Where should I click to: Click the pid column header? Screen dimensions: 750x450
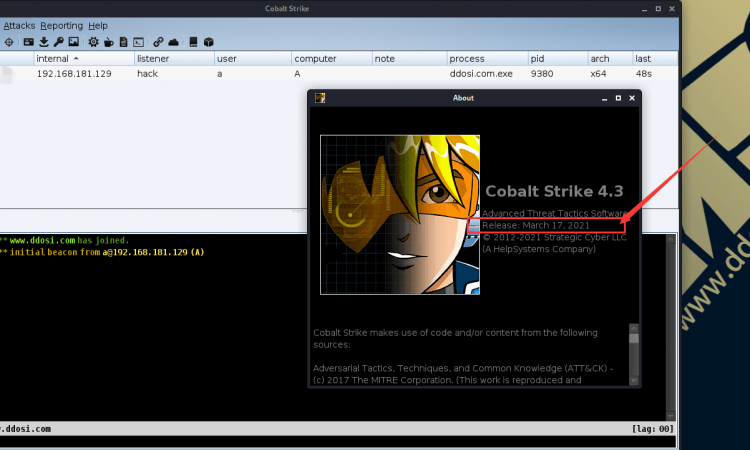(x=558, y=58)
